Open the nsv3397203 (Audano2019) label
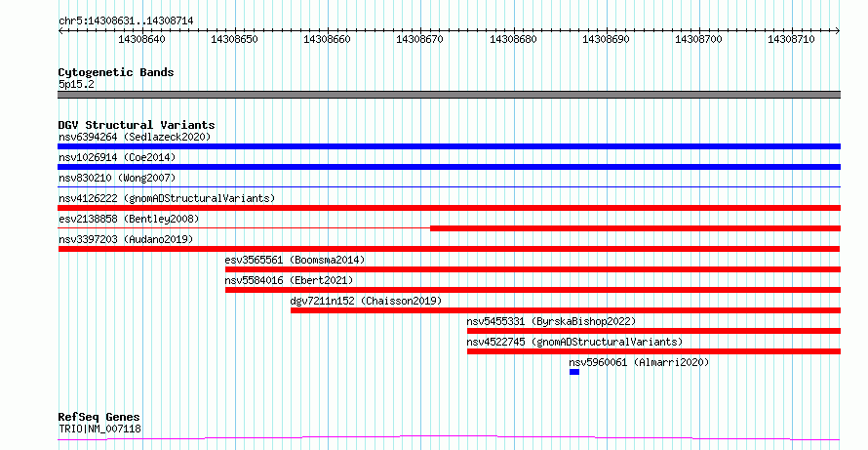Viewport: 868px width, 450px height. [x=126, y=239]
